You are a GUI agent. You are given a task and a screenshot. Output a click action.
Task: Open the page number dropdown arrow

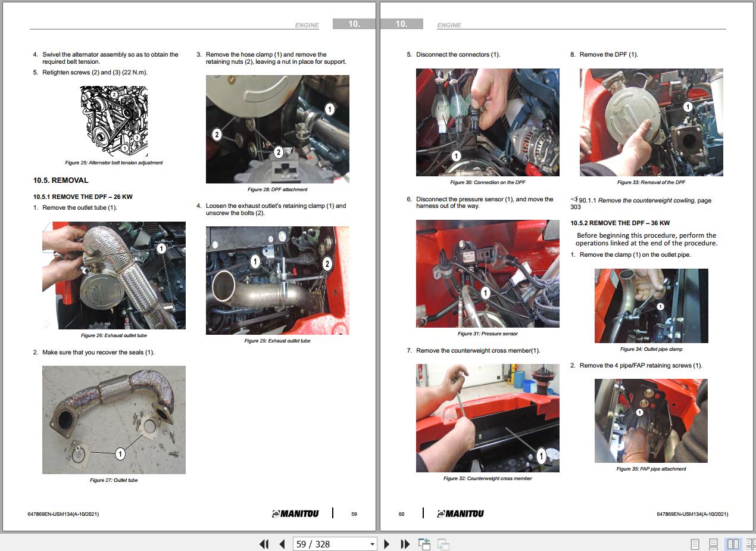[x=373, y=544]
